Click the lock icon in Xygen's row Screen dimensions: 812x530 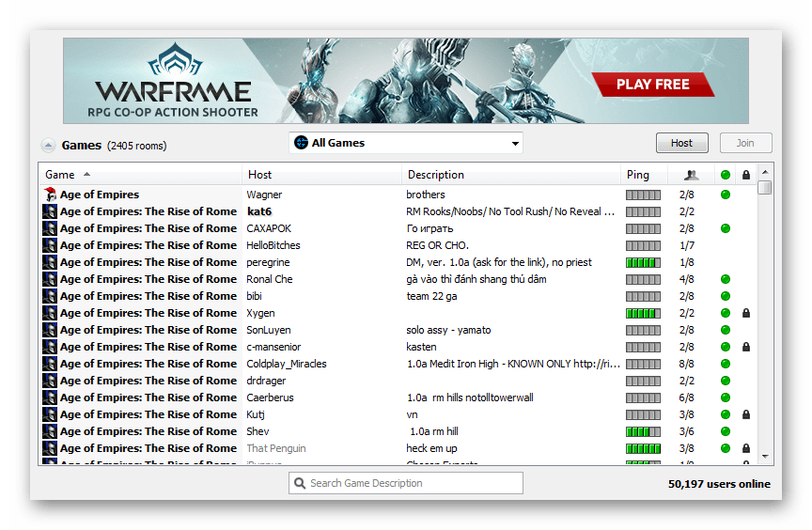(746, 313)
